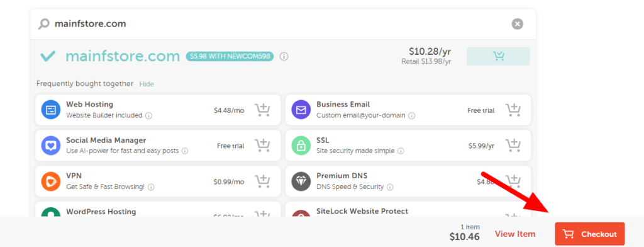Show info icon for VPN description
The height and width of the screenshot is (247, 644).
tap(151, 187)
